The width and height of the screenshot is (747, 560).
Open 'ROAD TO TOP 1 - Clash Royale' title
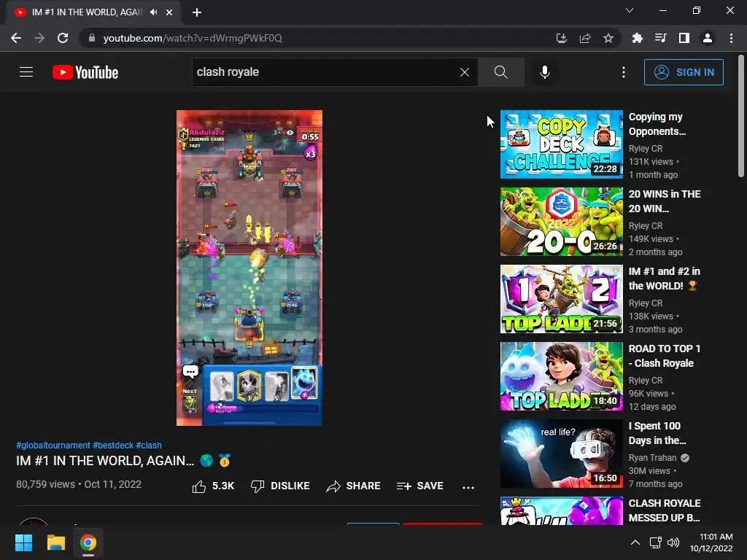664,356
